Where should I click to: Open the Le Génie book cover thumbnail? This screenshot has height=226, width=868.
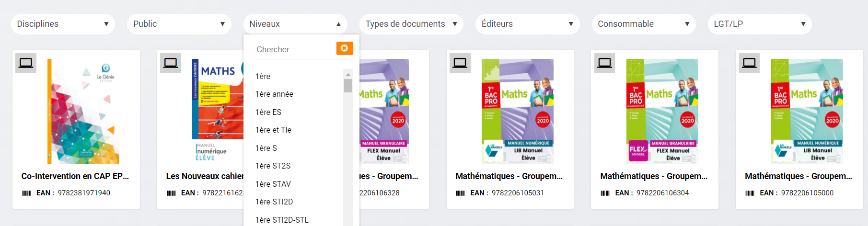point(83,111)
